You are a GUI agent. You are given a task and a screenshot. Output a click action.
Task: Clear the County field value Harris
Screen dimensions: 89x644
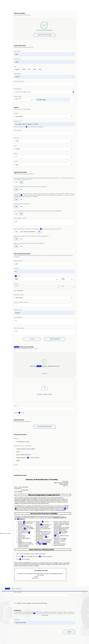71,164
